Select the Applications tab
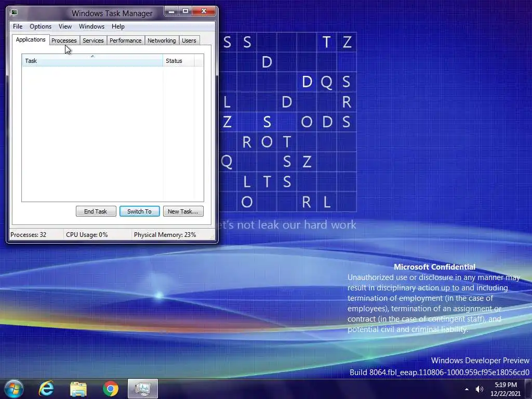The height and width of the screenshot is (399, 532). [x=31, y=39]
